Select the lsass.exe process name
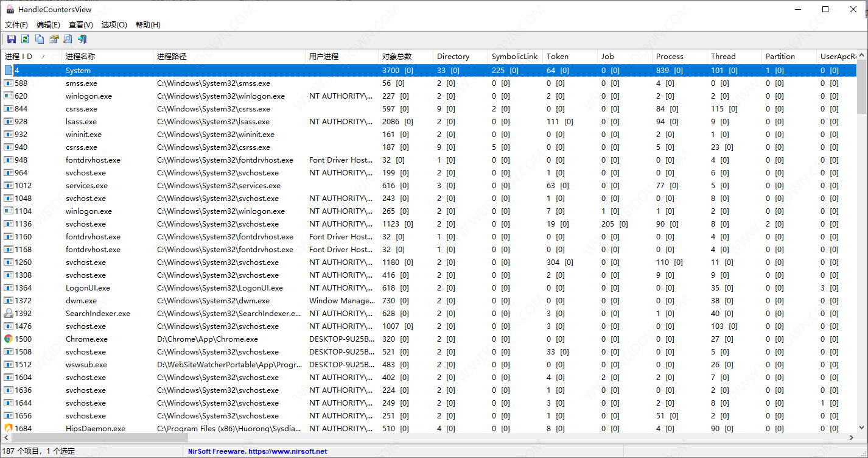The height and width of the screenshot is (458, 868). 81,122
